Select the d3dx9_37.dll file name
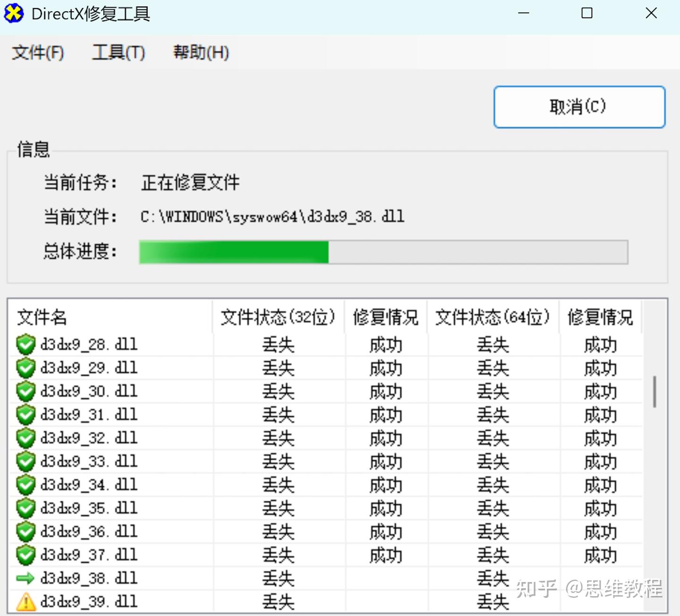 [x=89, y=555]
